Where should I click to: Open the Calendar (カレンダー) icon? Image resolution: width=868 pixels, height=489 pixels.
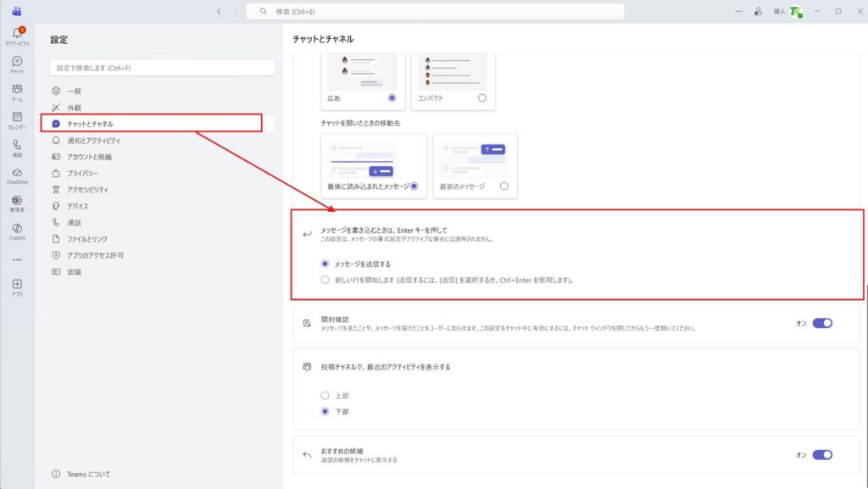[x=17, y=118]
